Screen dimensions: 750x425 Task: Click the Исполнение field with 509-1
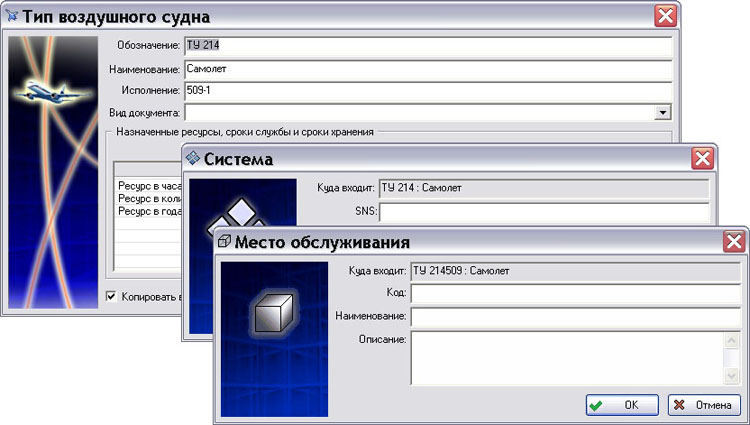(426, 91)
